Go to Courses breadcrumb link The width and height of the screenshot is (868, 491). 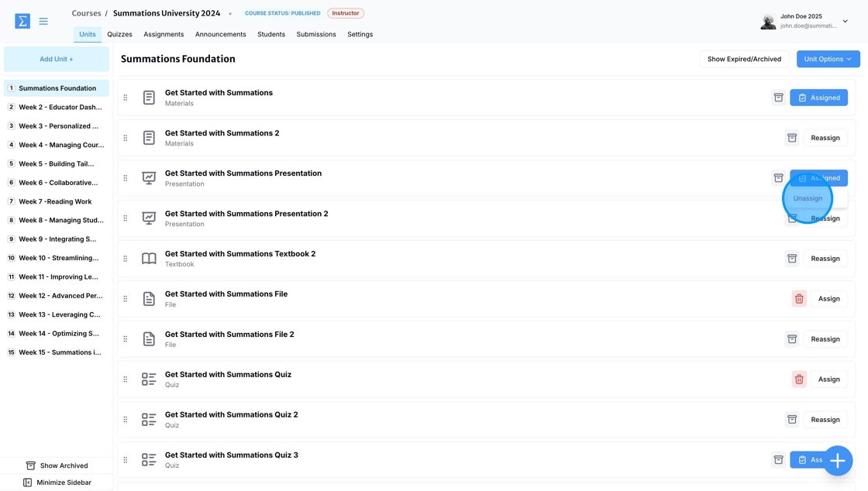[86, 13]
